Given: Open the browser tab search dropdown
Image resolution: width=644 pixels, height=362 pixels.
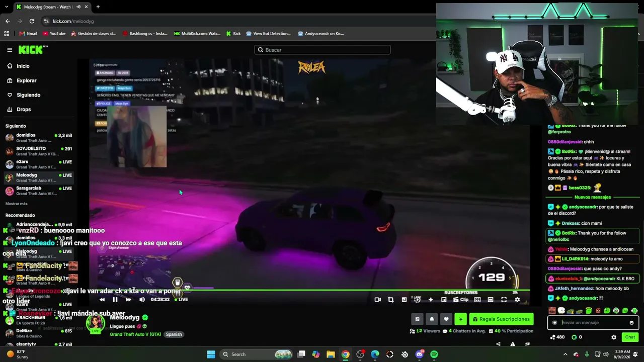Looking at the screenshot, I should pos(7,7).
